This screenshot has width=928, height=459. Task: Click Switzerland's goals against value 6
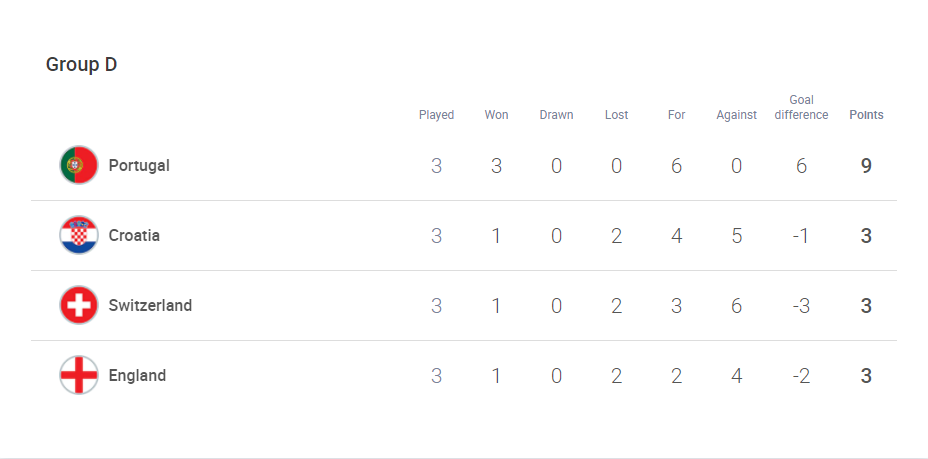pos(736,306)
